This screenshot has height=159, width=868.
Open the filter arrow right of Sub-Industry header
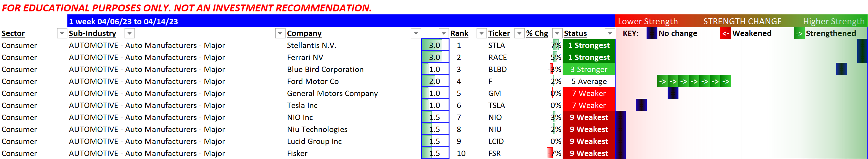point(129,33)
